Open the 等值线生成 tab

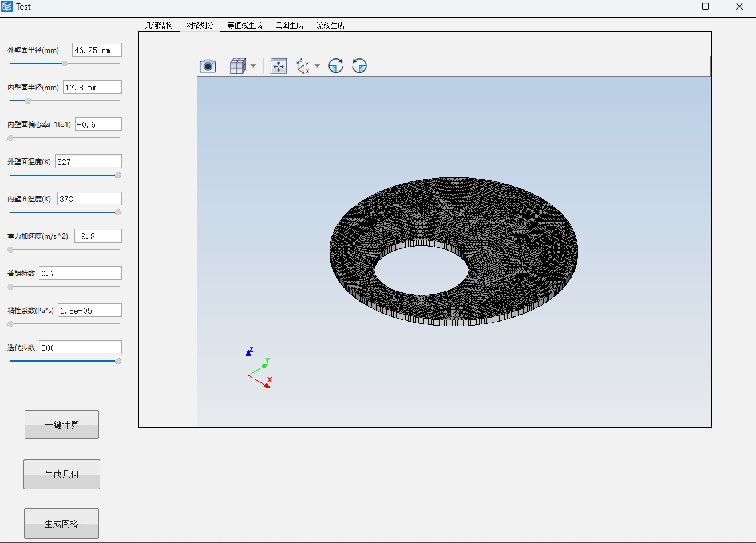(x=244, y=25)
